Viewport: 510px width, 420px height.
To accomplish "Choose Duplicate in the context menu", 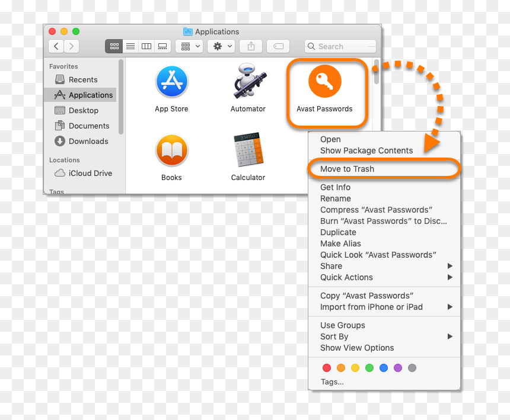I will click(384, 232).
